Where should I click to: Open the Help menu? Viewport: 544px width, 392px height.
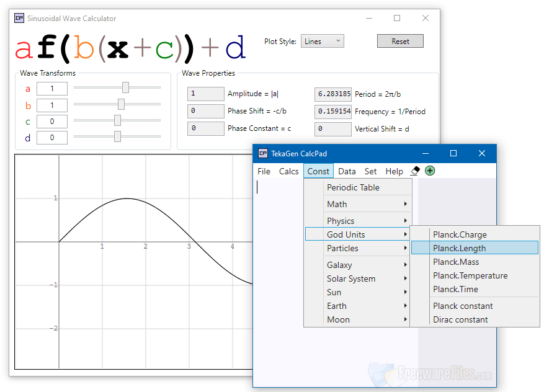[x=394, y=171]
